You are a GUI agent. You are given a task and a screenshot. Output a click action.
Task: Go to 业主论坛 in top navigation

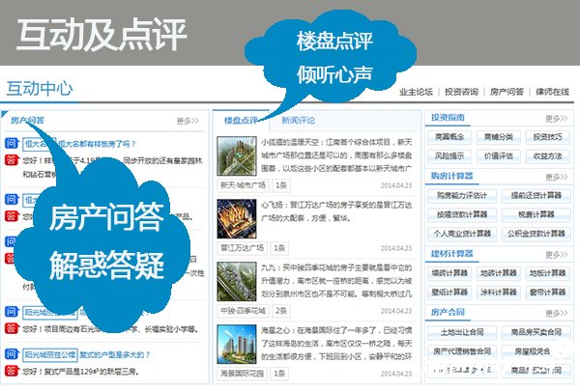[x=416, y=93]
